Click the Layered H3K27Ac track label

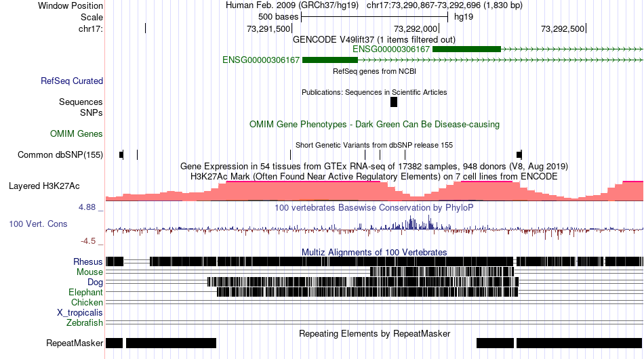pyautogui.click(x=44, y=186)
